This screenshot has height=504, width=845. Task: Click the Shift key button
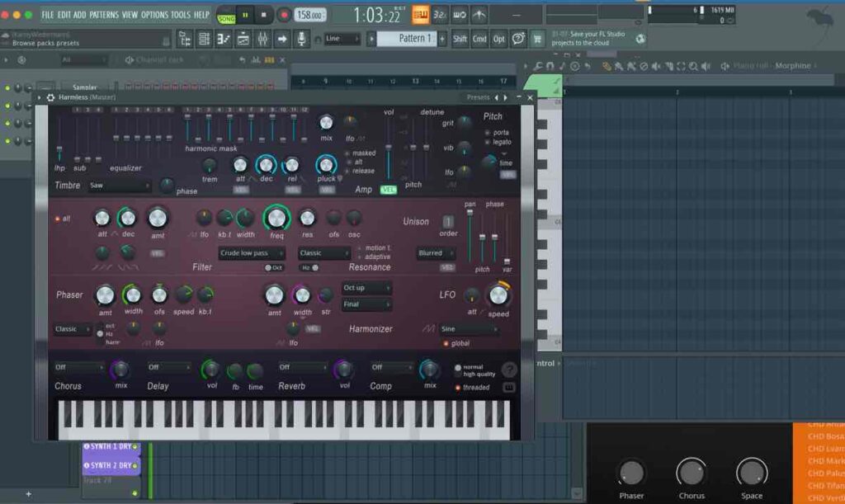coord(460,39)
